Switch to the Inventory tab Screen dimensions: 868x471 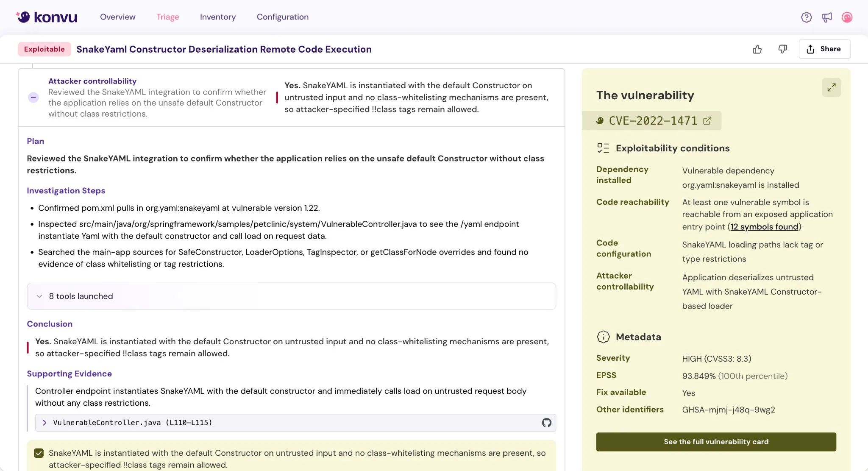click(217, 17)
